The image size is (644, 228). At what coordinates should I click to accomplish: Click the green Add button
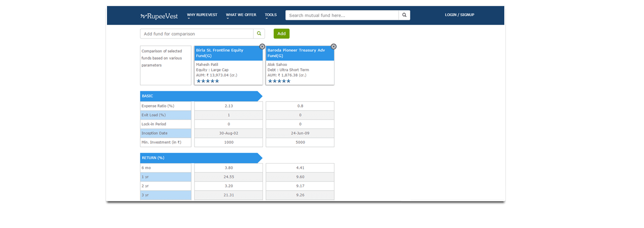(281, 34)
